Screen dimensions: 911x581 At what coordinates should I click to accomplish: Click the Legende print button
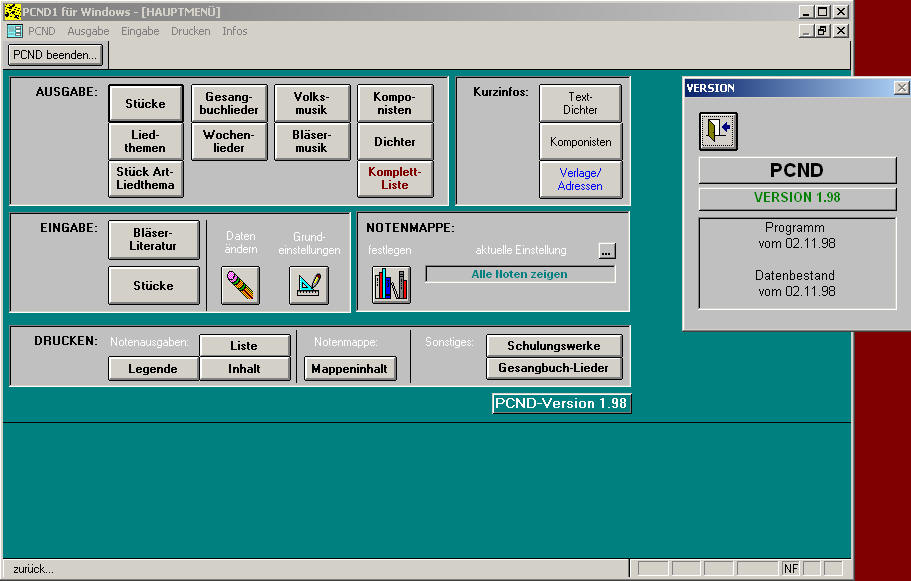tap(153, 369)
